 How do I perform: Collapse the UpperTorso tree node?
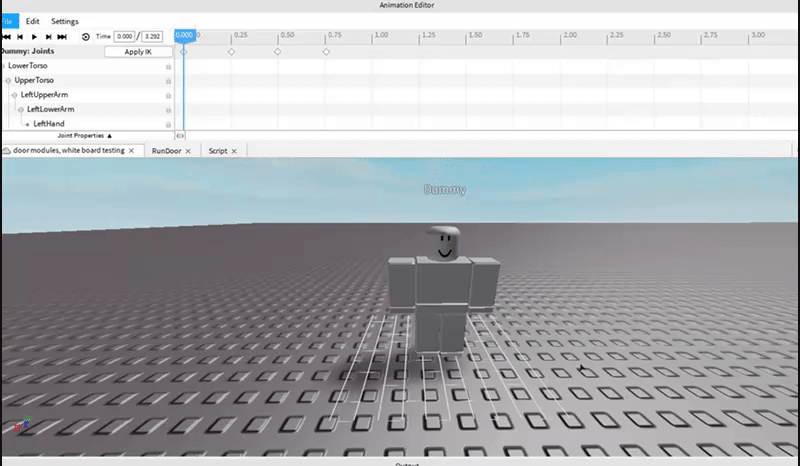pos(8,81)
